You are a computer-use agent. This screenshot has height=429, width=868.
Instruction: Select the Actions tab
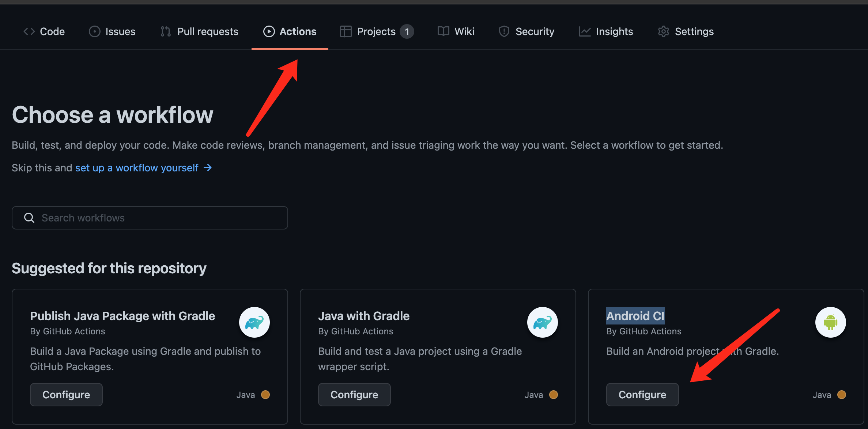point(290,31)
